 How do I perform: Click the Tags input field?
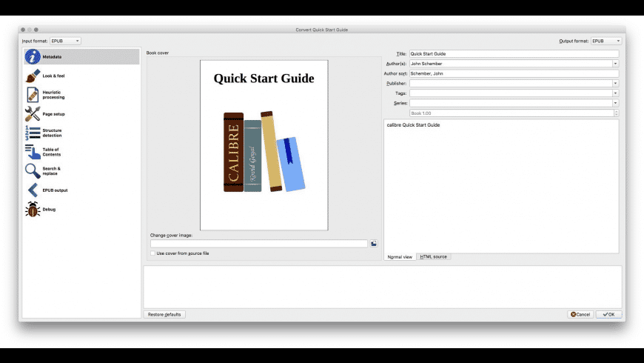tap(511, 93)
